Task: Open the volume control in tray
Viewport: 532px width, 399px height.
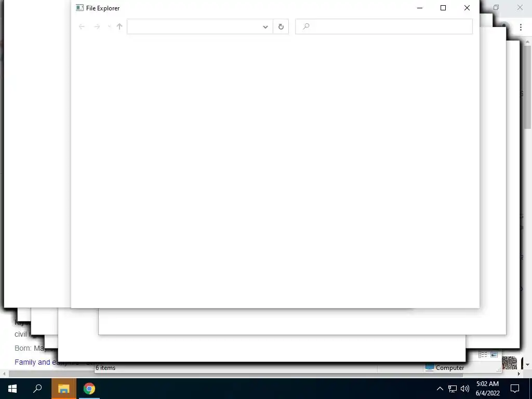Action: point(465,389)
